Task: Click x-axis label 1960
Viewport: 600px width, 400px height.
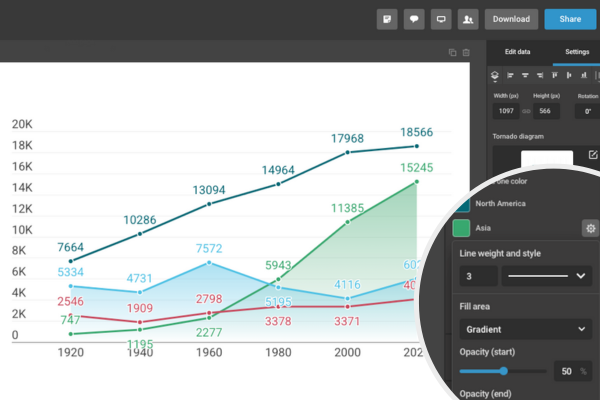Action: click(x=209, y=353)
